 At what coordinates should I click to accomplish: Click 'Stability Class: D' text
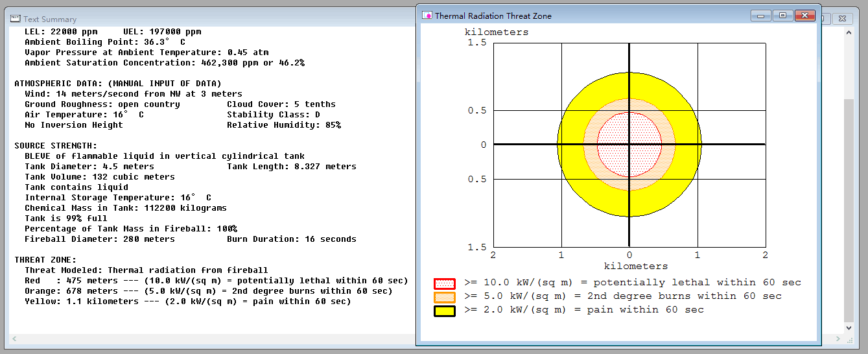(274, 115)
